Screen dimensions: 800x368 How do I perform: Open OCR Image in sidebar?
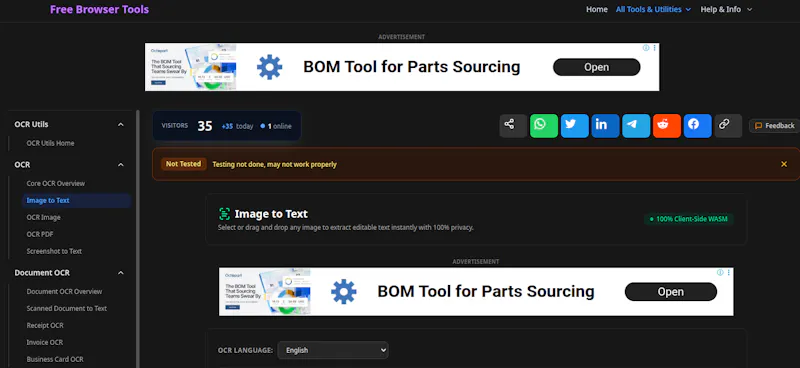click(43, 217)
